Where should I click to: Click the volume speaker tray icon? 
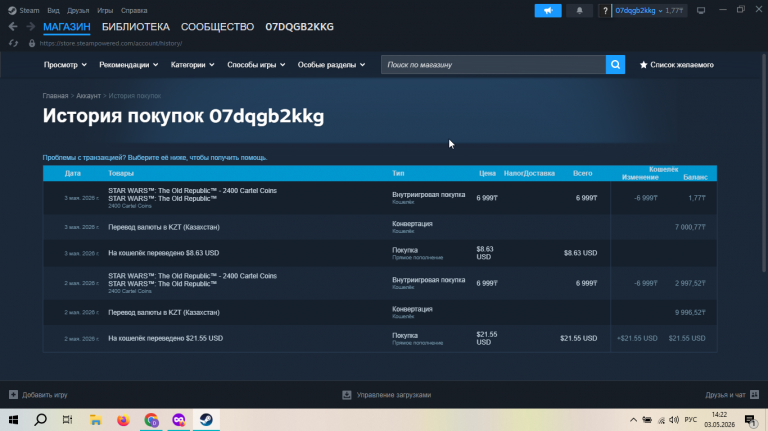click(x=674, y=420)
